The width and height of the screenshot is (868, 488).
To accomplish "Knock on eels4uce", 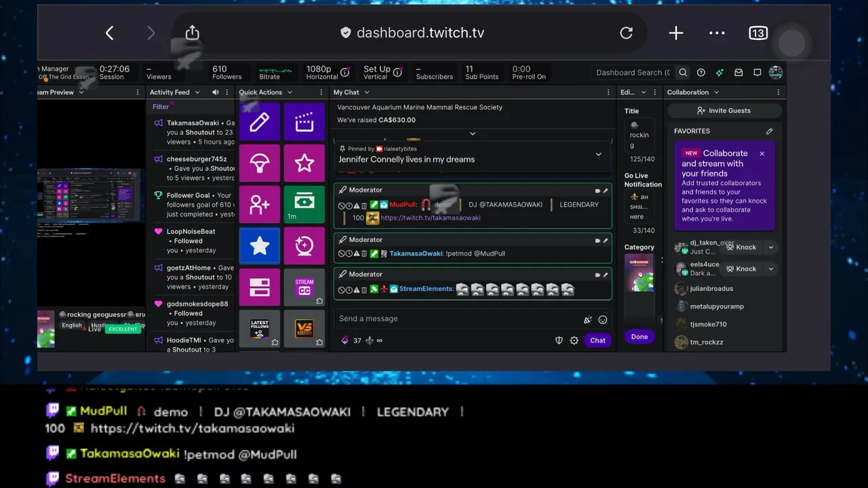I will [741, 268].
